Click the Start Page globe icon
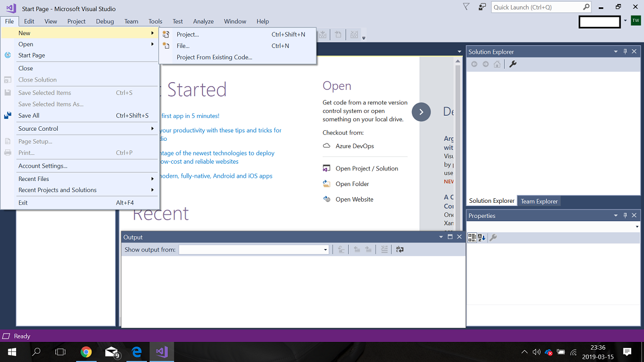The height and width of the screenshot is (362, 644). pyautogui.click(x=8, y=55)
